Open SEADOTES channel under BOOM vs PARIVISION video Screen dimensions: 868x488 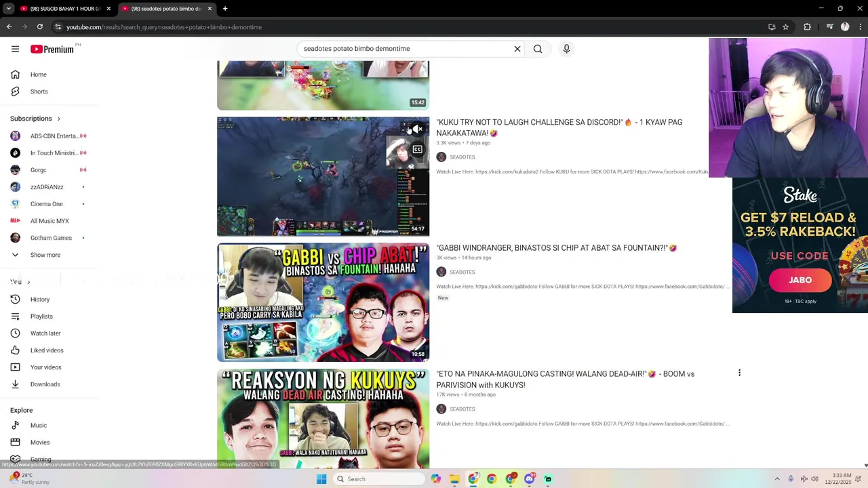[x=462, y=409]
